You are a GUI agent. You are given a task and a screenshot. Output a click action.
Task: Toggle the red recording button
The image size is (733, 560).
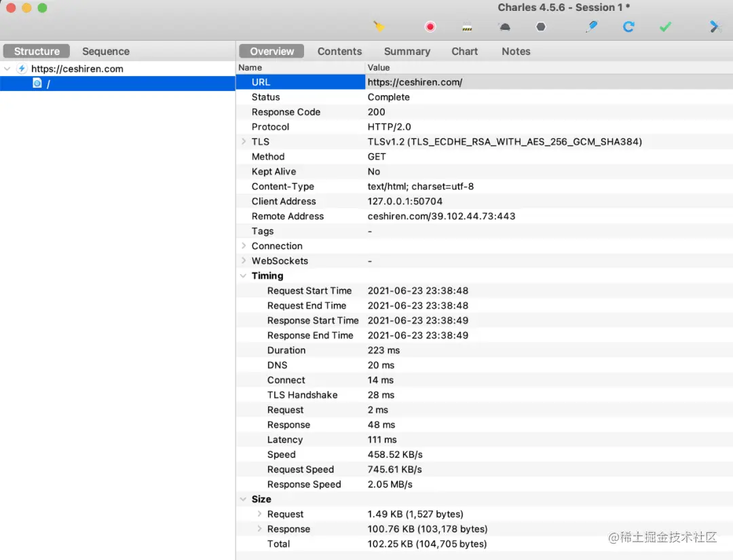point(430,26)
